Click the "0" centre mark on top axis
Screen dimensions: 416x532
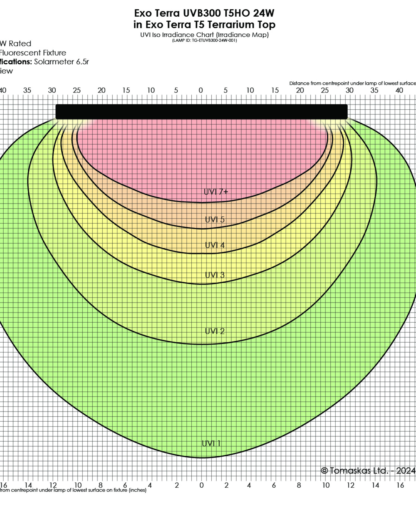[201, 90]
